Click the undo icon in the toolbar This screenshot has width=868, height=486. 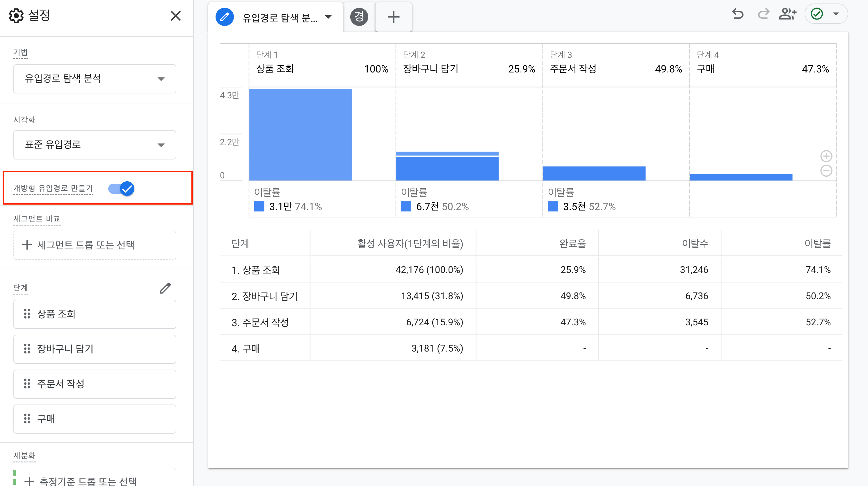(738, 14)
